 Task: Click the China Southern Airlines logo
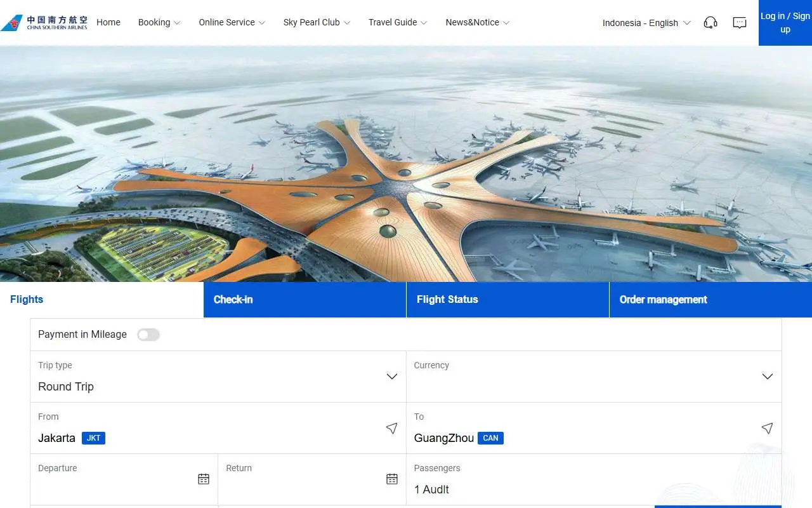44,23
